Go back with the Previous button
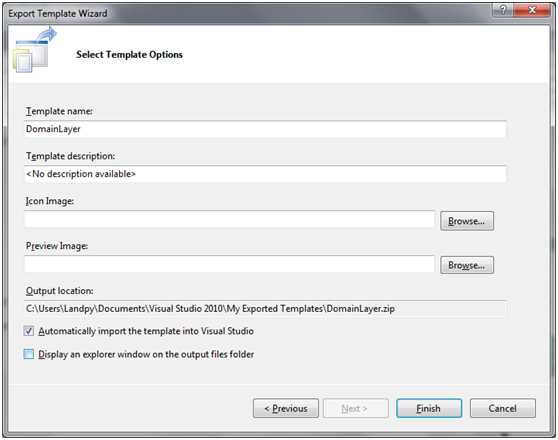The height and width of the screenshot is (440, 558). tap(286, 408)
